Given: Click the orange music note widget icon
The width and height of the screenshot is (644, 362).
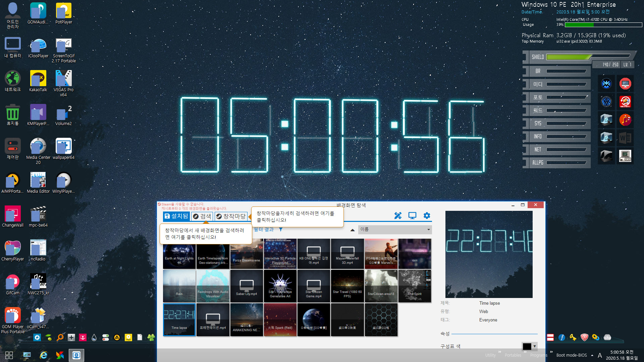Looking at the screenshot, I should [x=625, y=120].
